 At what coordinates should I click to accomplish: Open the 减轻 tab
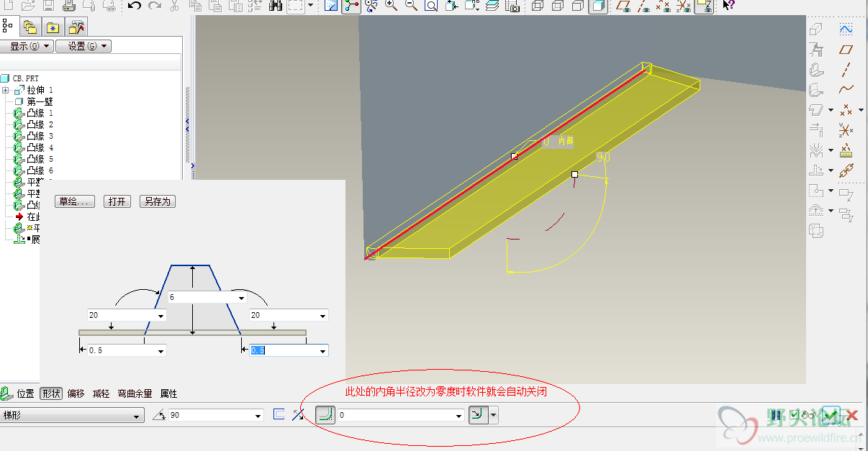(101, 393)
